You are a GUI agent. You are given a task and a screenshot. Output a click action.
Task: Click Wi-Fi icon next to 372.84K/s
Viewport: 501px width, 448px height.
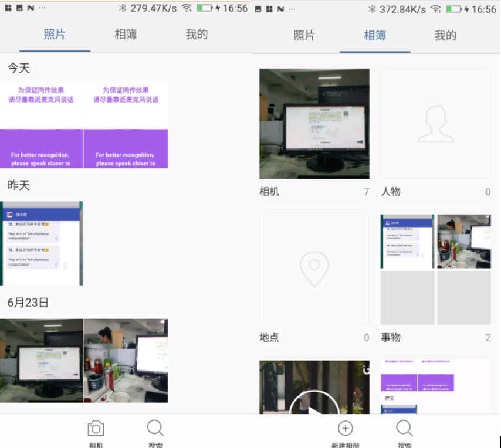pyautogui.click(x=435, y=9)
